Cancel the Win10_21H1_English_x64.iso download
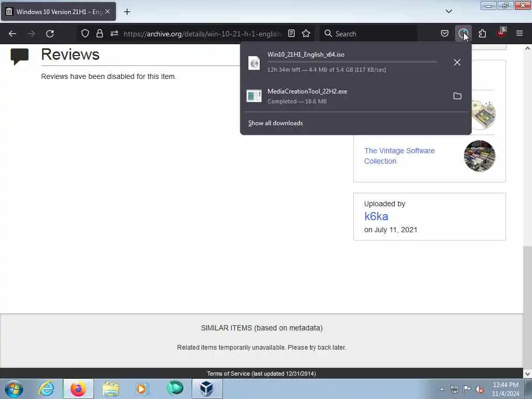The image size is (532, 399). [457, 62]
